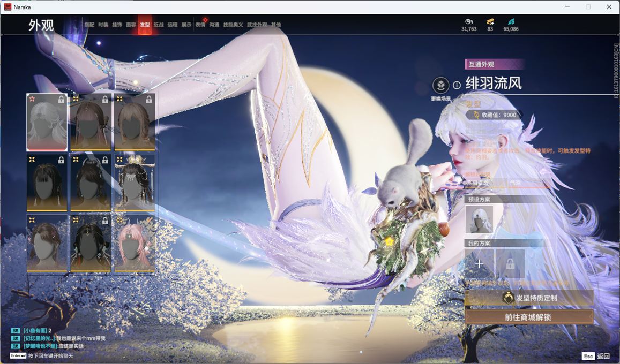Click the locked slot under 我的方案
This screenshot has height=364, width=620.
coord(510,263)
